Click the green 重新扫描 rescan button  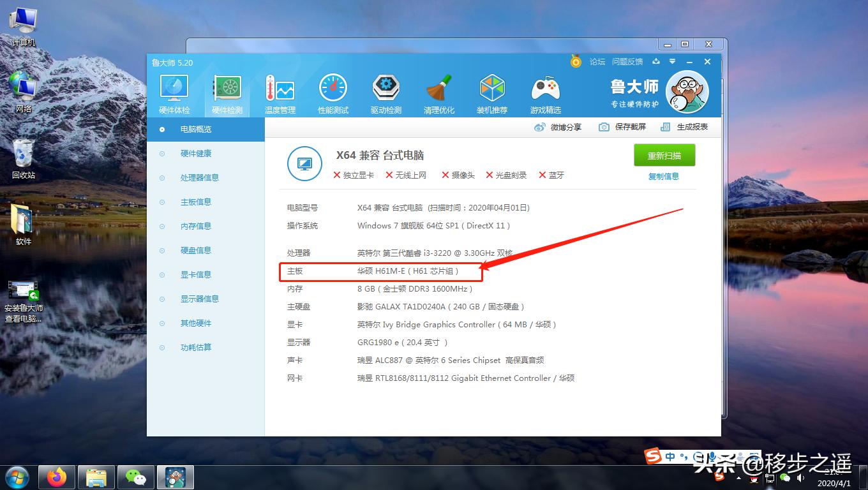click(664, 155)
